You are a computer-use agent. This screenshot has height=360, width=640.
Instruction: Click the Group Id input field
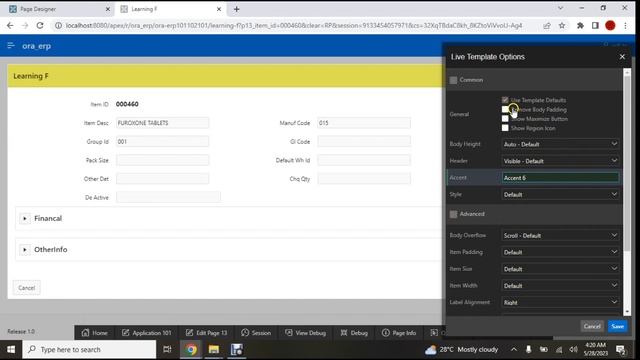(x=162, y=142)
